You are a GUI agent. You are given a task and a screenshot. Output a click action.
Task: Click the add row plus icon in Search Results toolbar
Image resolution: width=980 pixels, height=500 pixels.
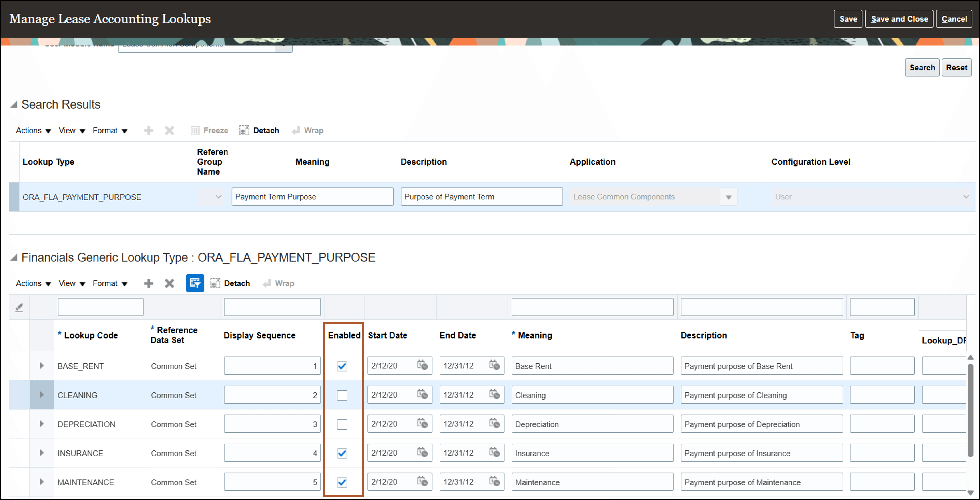click(x=148, y=131)
